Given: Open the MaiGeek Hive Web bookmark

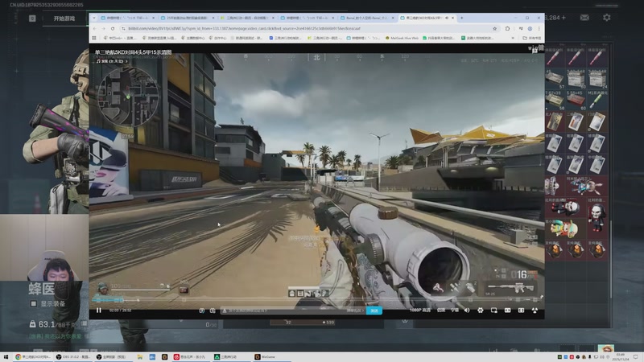Looking at the screenshot, I should click(x=401, y=38).
